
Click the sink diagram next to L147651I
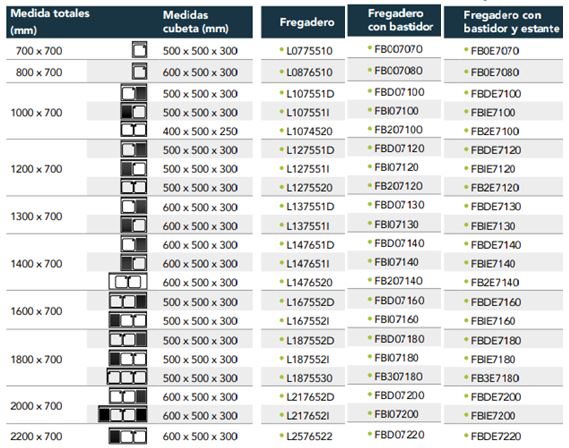pos(134,263)
